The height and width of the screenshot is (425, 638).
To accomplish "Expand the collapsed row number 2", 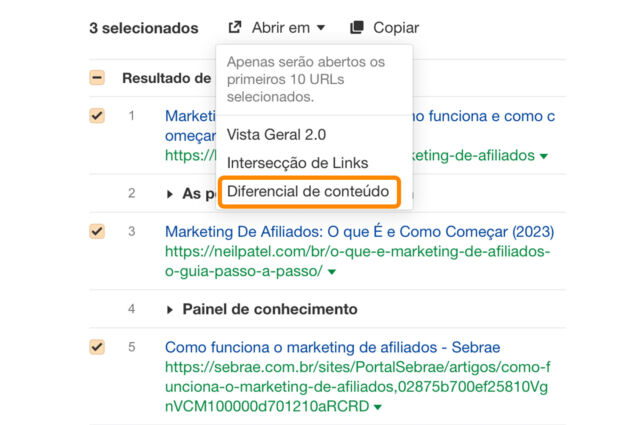I will click(x=170, y=193).
